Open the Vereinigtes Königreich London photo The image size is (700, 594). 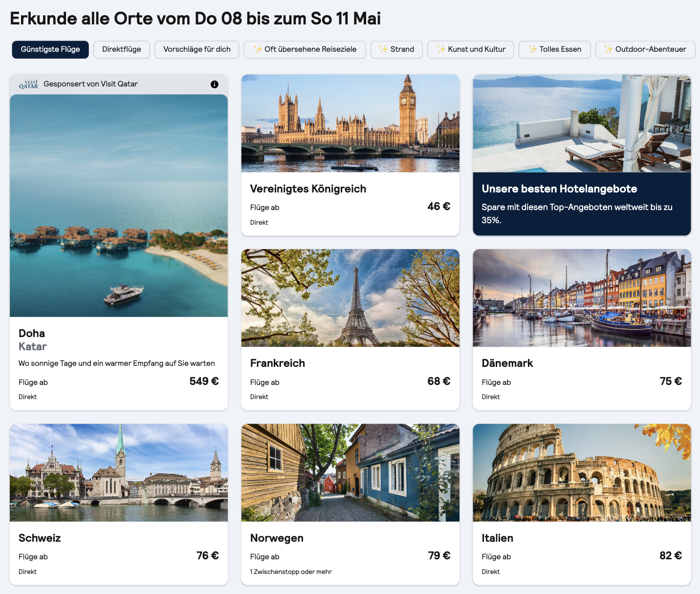[x=350, y=123]
